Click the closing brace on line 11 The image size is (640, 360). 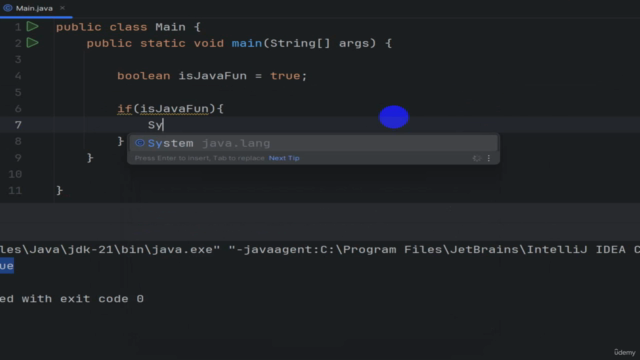click(60, 190)
